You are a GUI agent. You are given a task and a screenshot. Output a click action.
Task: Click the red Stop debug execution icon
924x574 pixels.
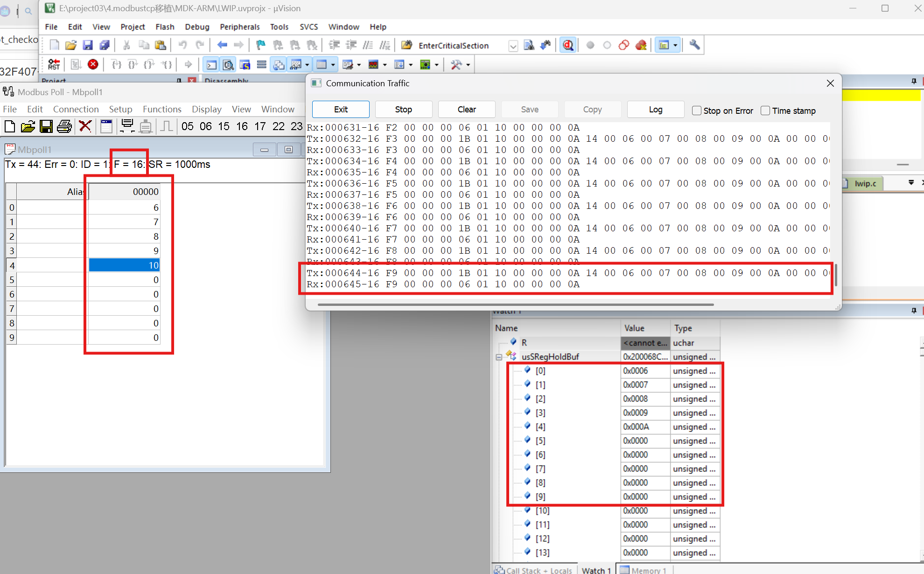(x=93, y=64)
